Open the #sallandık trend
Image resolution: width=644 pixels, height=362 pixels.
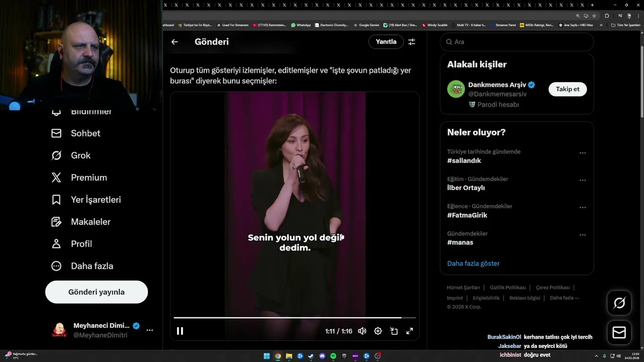464,161
